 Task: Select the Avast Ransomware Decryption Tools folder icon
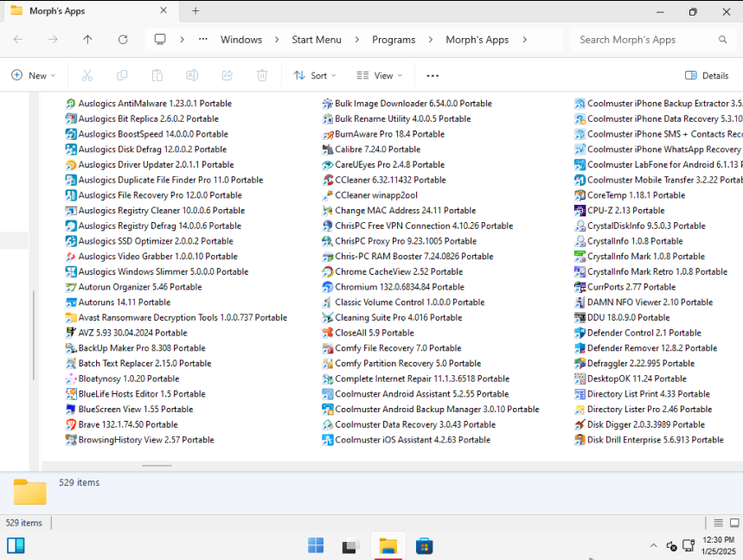tap(71, 318)
